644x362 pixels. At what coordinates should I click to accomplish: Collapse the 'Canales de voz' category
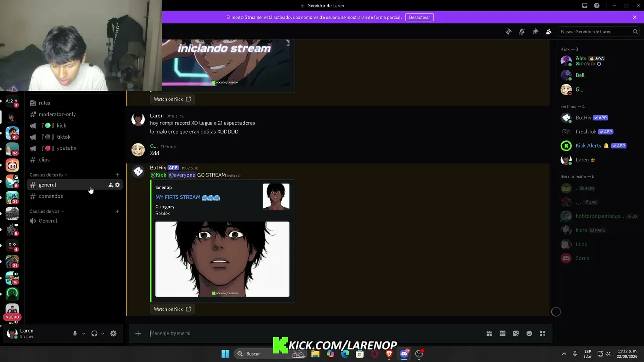(46, 211)
